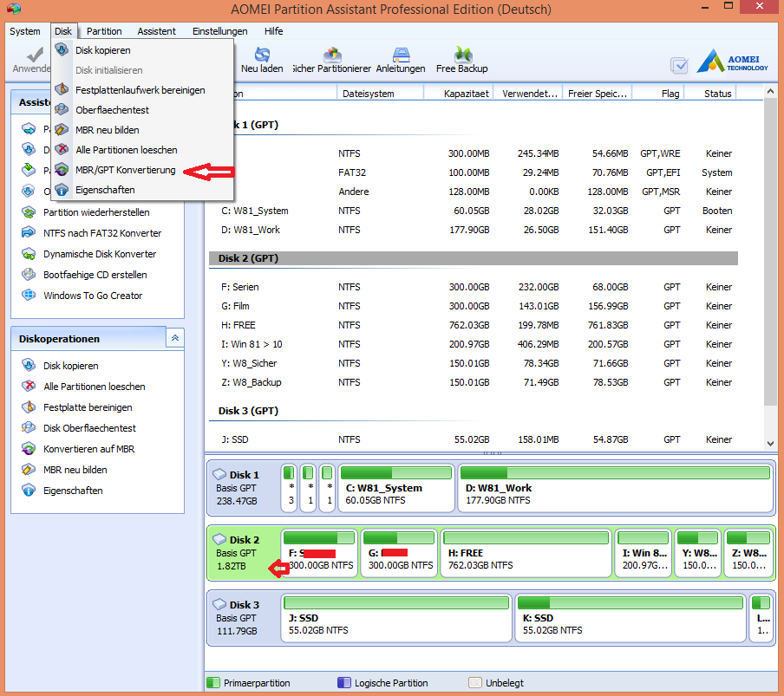Screen dimensions: 784x696
Task: Click Eigenschaften link in Diskoperationen
Action: 73,491
